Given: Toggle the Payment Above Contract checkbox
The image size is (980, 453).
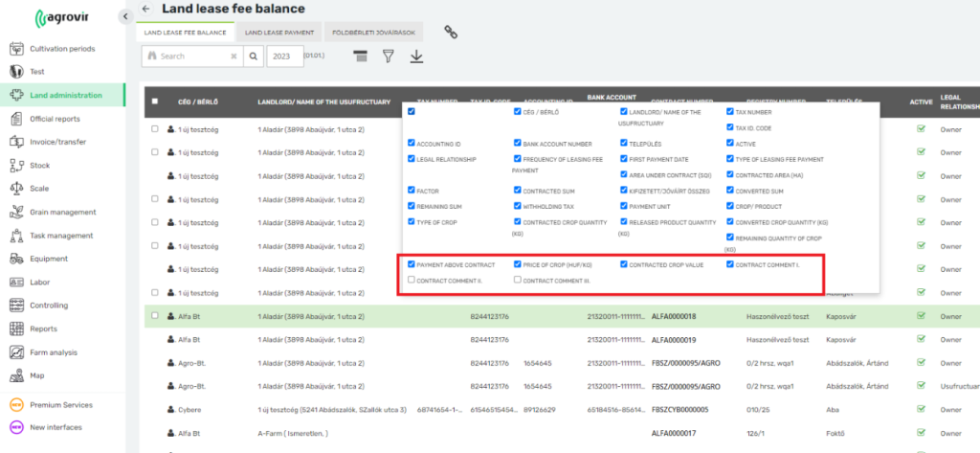Looking at the screenshot, I should coord(412,263).
